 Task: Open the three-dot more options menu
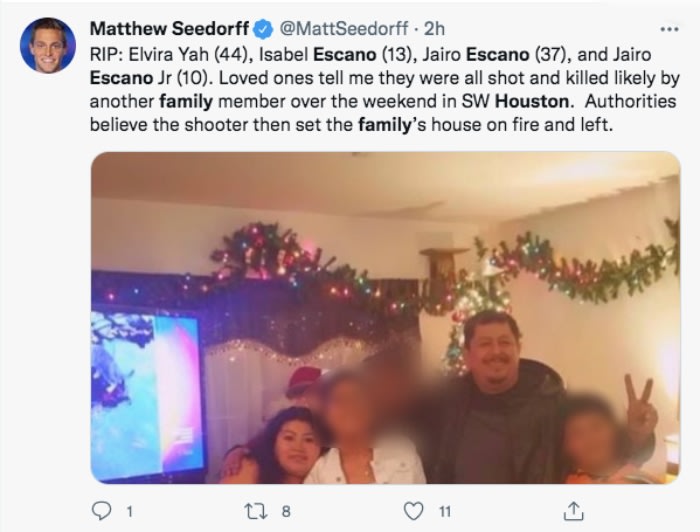click(x=669, y=29)
